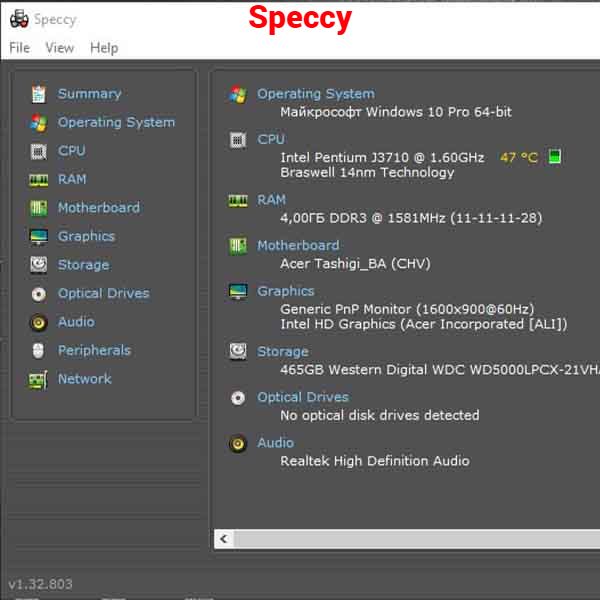Open the Operating System heading link in summary
Viewport: 600px width, 600px height.
(x=316, y=94)
